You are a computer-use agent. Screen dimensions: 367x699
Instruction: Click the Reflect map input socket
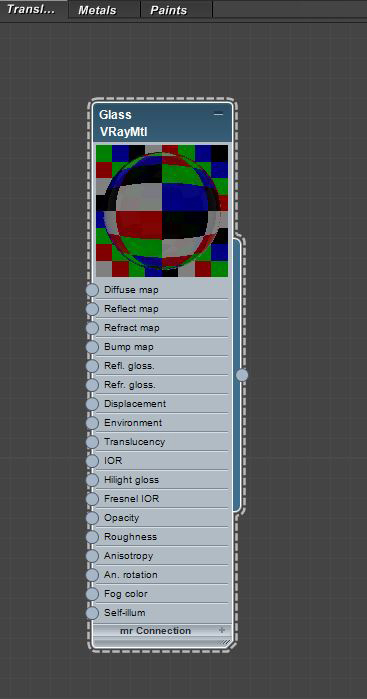click(x=92, y=309)
